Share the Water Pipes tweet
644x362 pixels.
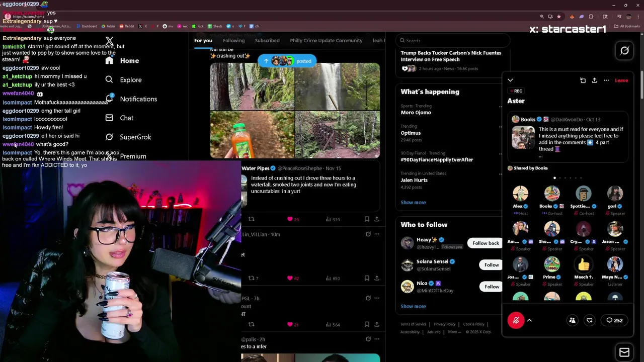pos(377,219)
